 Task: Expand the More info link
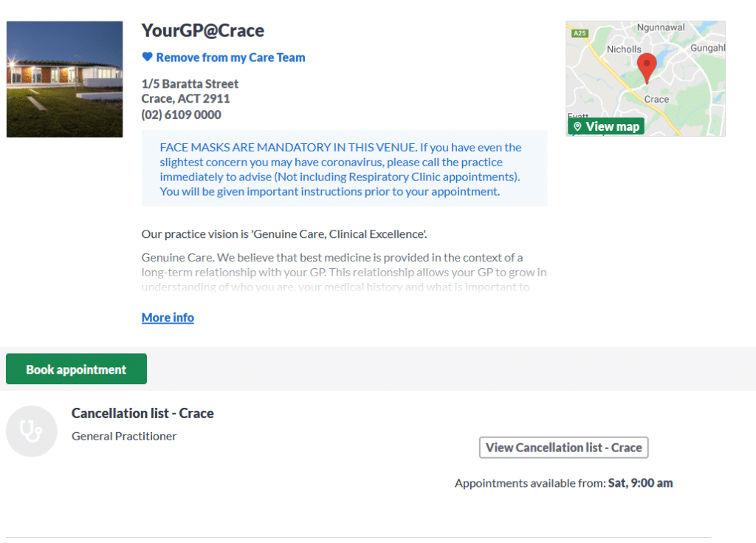(168, 318)
